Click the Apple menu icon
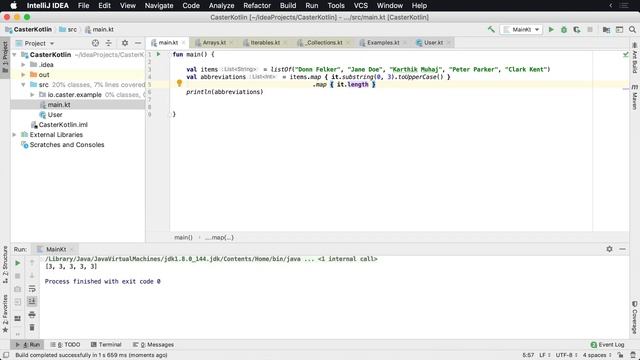The width and height of the screenshot is (640, 360). [13, 6]
